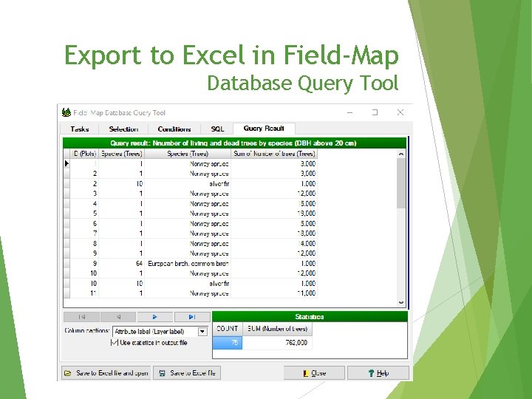Screen dimensions: 532x399
Task: Select the Query Result tab
Action: [x=264, y=129]
